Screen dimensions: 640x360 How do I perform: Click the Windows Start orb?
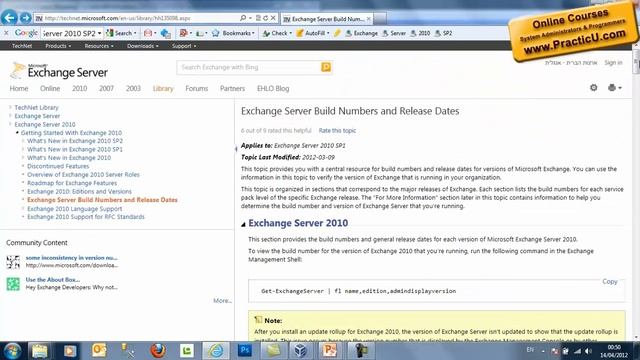tap(12, 351)
